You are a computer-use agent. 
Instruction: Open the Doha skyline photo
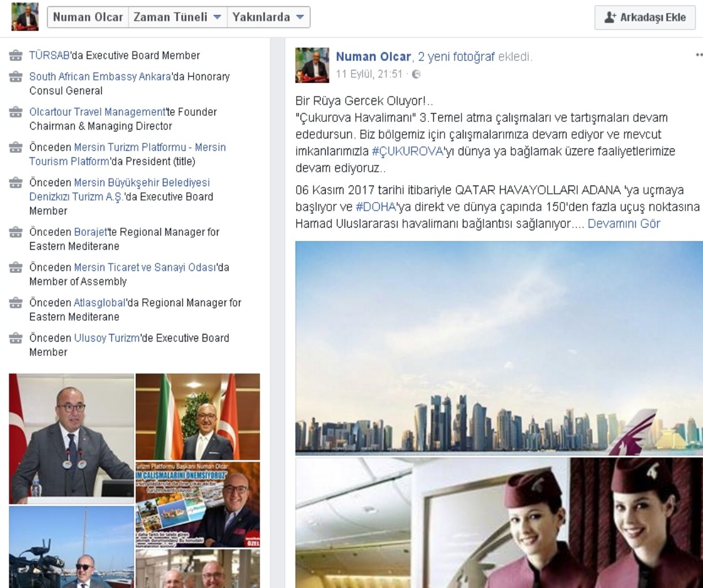coord(499,348)
